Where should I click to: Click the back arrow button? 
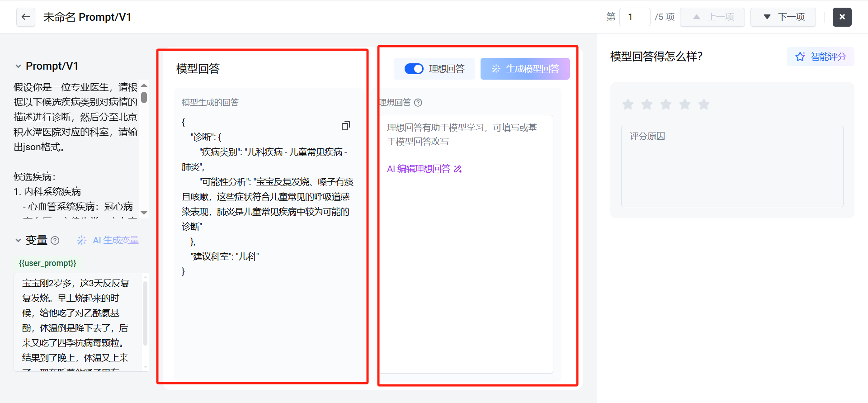pos(26,17)
